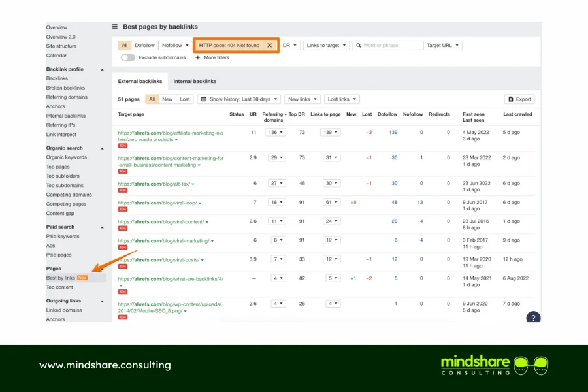This screenshot has height=392, width=588.
Task: Open the blog/viral-content/ target page link
Action: click(161, 222)
